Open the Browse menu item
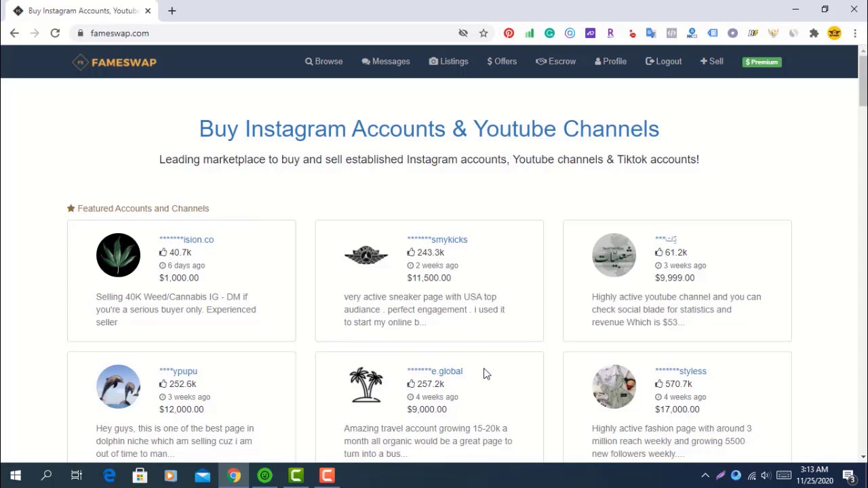Image resolution: width=868 pixels, height=488 pixels. (x=324, y=61)
